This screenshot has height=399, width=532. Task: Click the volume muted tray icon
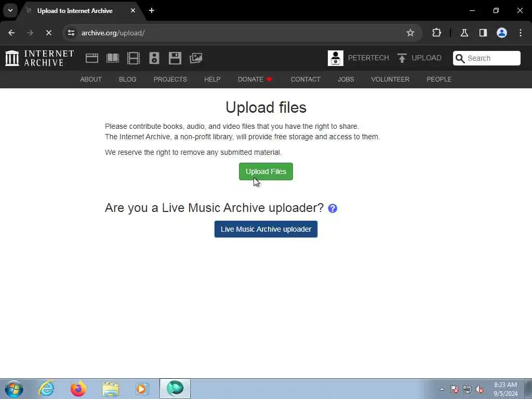coord(480,390)
